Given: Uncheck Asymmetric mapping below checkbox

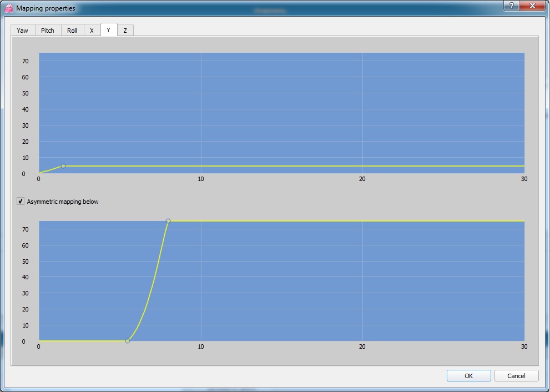Looking at the screenshot, I should [x=21, y=202].
